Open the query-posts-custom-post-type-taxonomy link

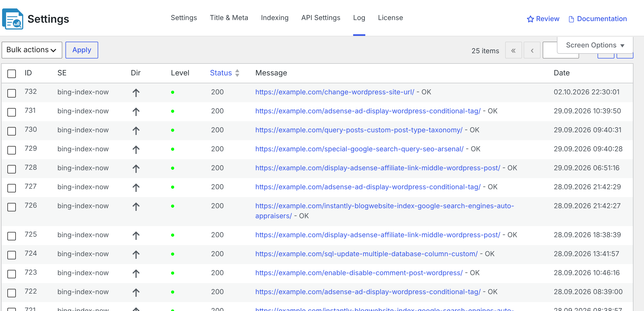point(359,130)
